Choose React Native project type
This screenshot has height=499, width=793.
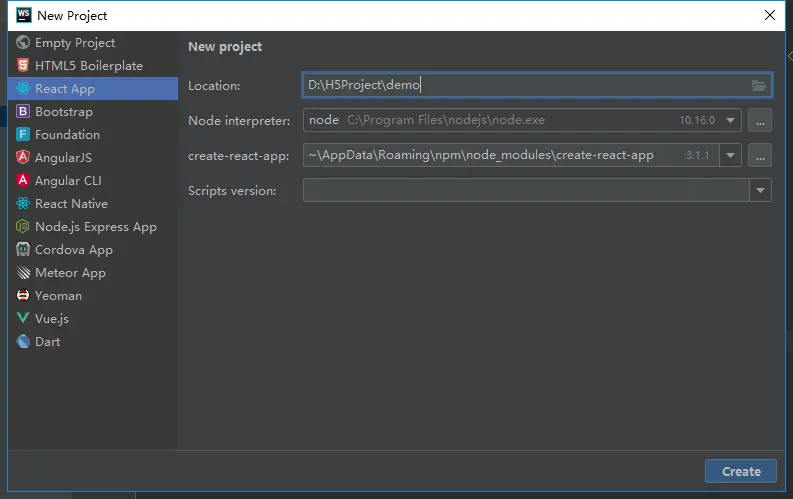(x=93, y=203)
